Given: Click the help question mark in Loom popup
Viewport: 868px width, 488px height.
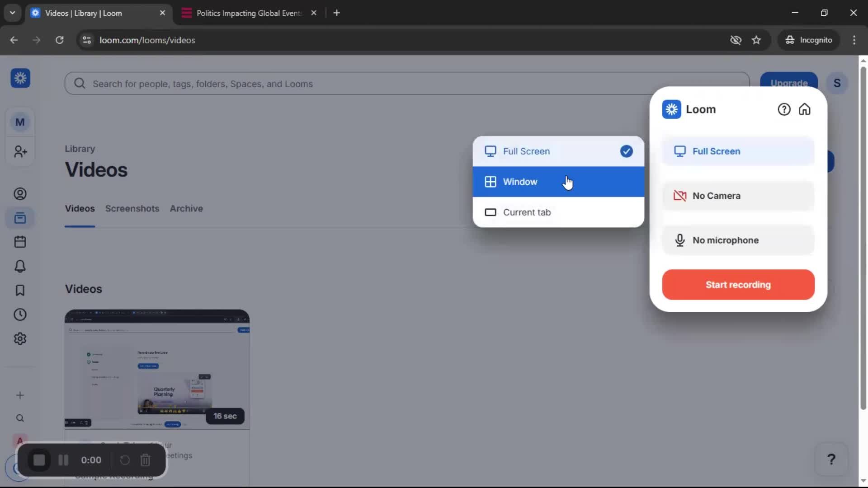Looking at the screenshot, I should [783, 109].
